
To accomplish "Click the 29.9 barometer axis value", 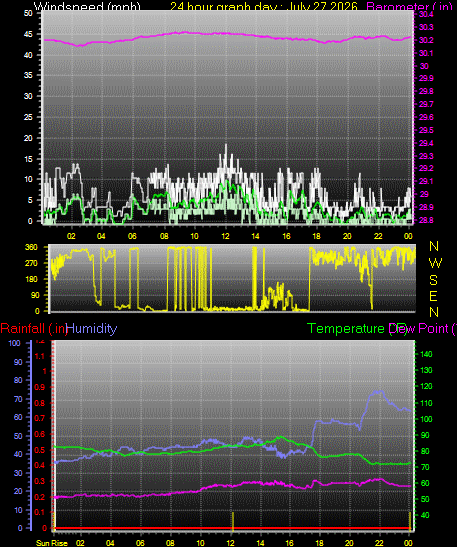I will click(426, 78).
